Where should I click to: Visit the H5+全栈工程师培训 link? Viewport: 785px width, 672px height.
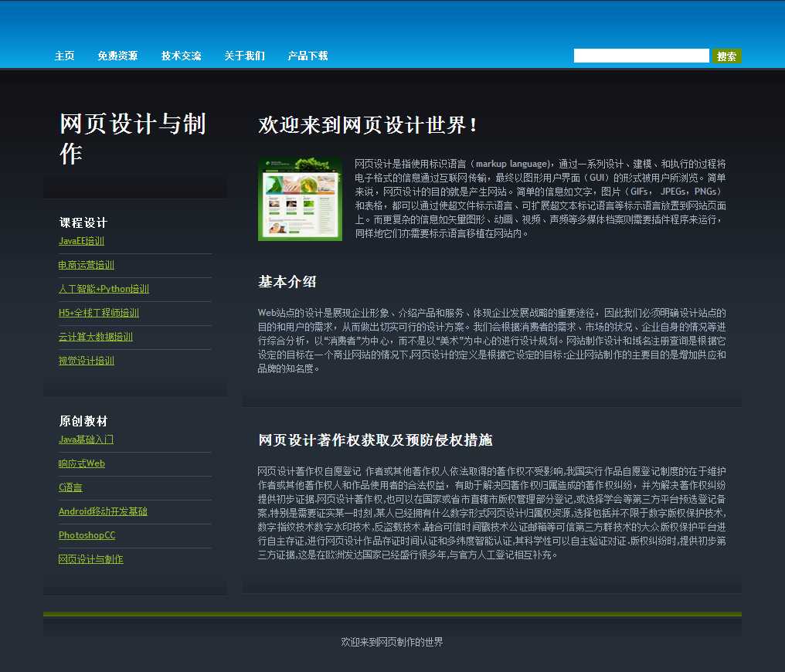click(98, 313)
